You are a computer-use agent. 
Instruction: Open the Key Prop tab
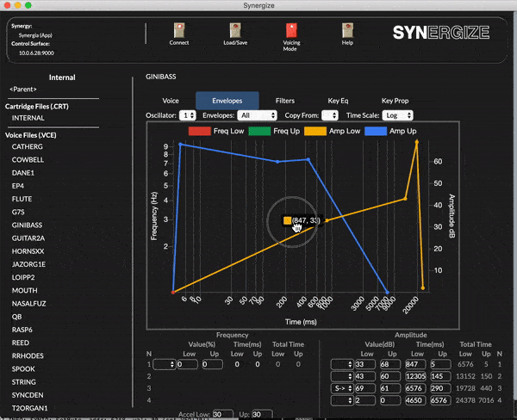tap(395, 101)
